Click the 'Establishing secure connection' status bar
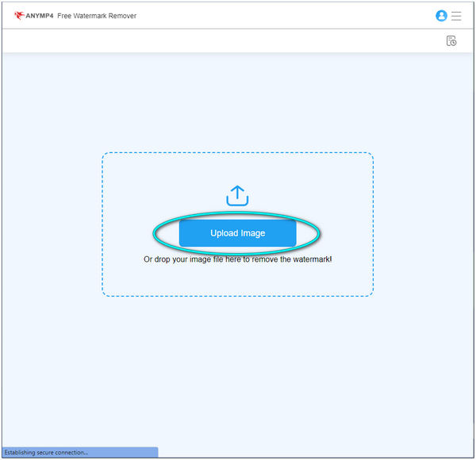Screen dimensions: 476x460 [x=48, y=453]
